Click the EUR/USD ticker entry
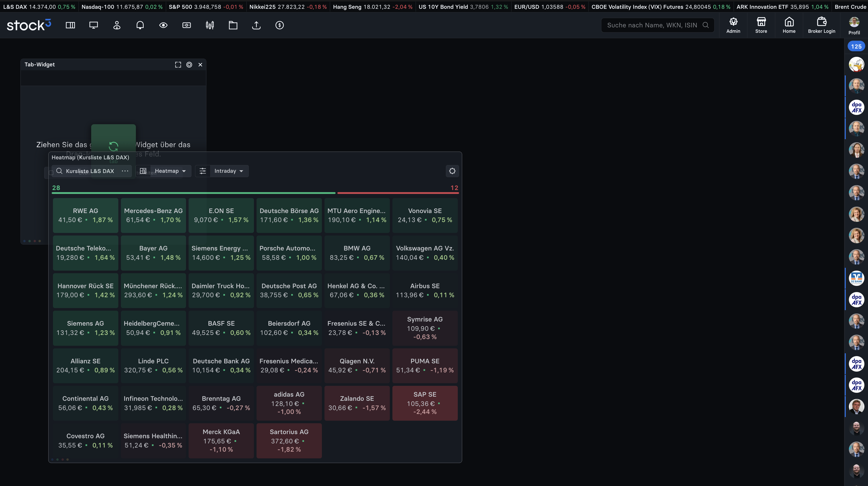868x486 pixels. [549, 7]
